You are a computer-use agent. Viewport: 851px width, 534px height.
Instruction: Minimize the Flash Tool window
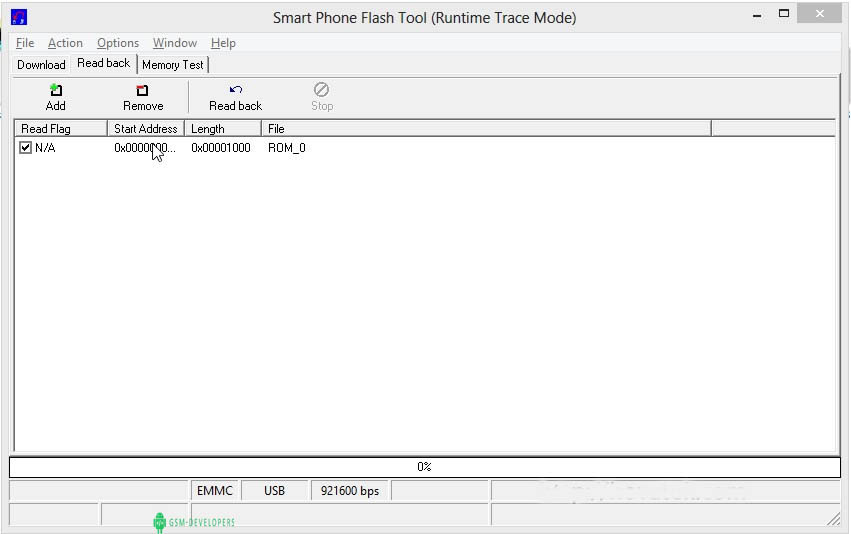tap(757, 15)
